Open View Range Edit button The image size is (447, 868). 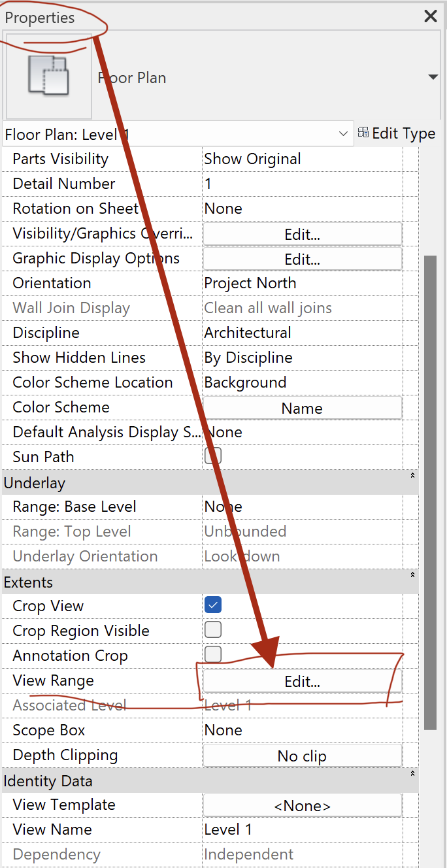click(302, 681)
